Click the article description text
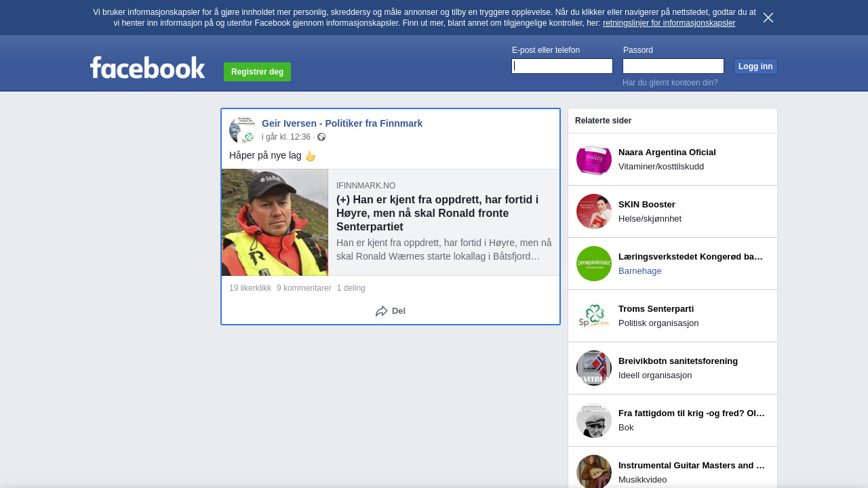 [443, 249]
